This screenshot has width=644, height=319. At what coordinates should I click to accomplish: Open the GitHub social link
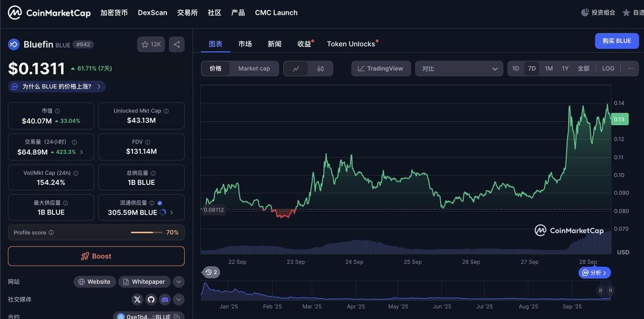point(151,300)
